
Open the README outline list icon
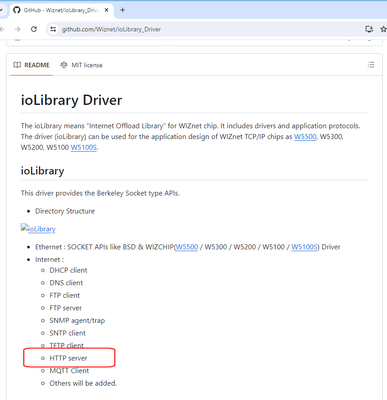tap(371, 65)
